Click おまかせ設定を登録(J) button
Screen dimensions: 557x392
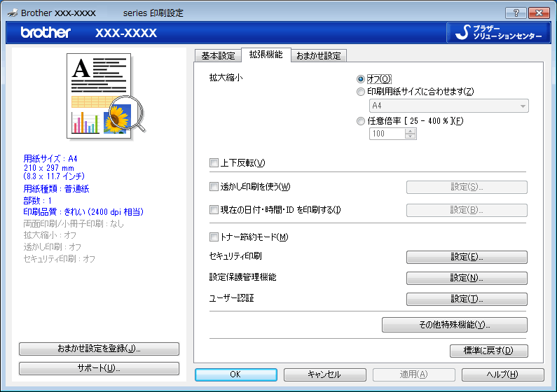click(x=99, y=349)
